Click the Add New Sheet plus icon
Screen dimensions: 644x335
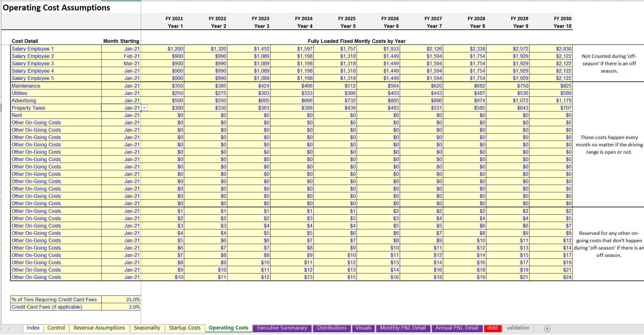point(547,328)
